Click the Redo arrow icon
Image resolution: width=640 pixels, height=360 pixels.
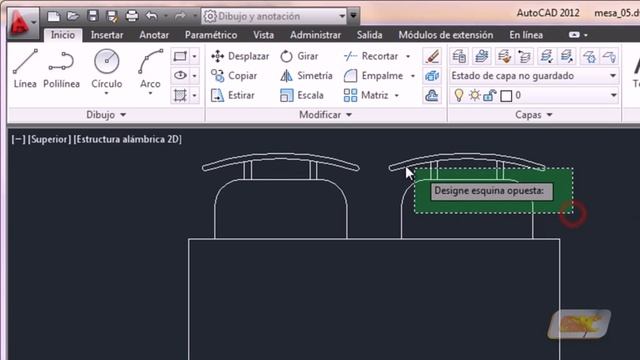pyautogui.click(x=180, y=16)
